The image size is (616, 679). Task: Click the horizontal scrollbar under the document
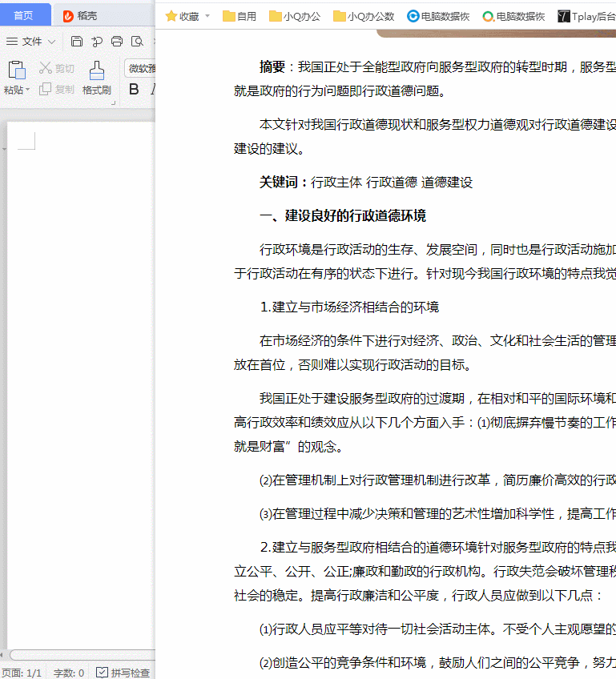(x=80, y=655)
